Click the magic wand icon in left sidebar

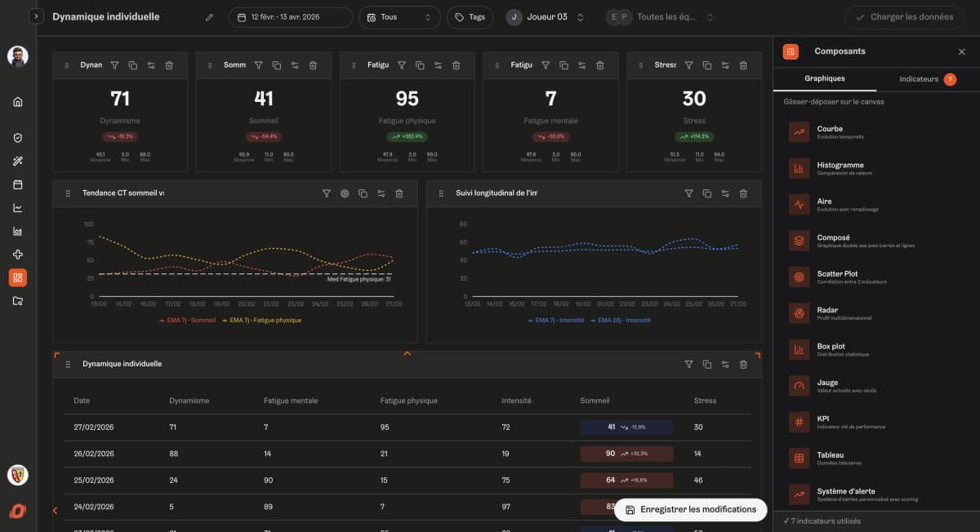point(18,160)
